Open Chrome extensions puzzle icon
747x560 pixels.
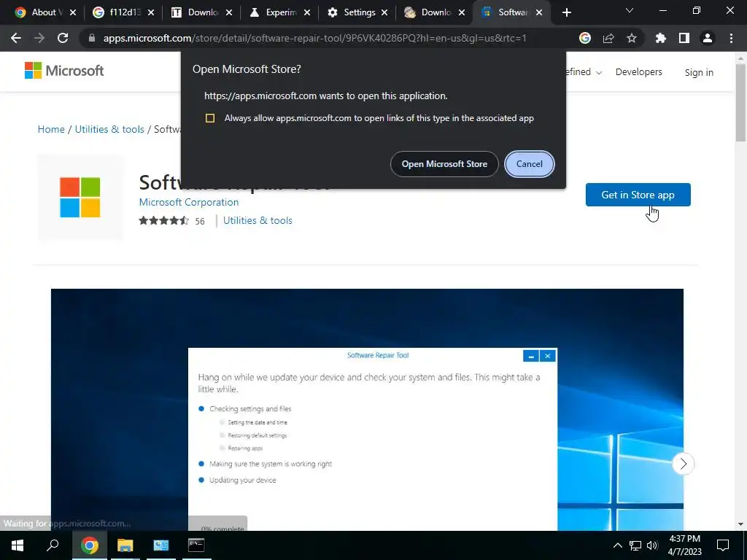660,38
